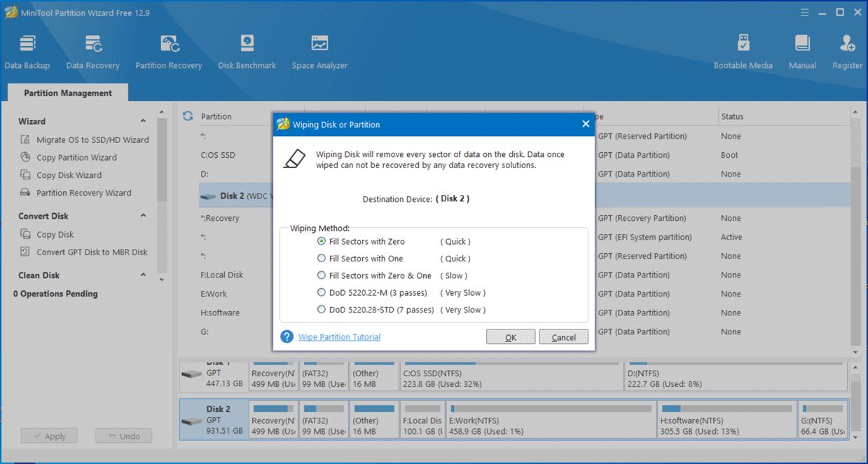Click the Apply button
Viewport: 868px width, 464px height.
point(49,436)
